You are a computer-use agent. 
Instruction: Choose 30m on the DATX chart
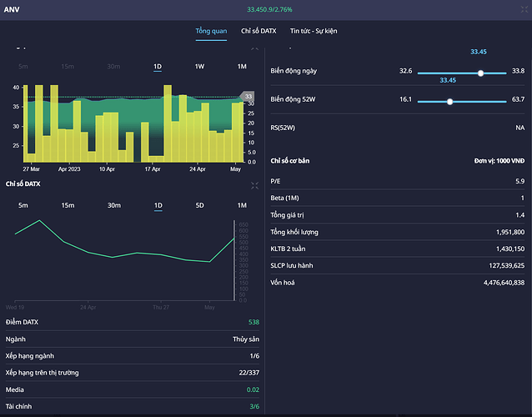(114, 205)
